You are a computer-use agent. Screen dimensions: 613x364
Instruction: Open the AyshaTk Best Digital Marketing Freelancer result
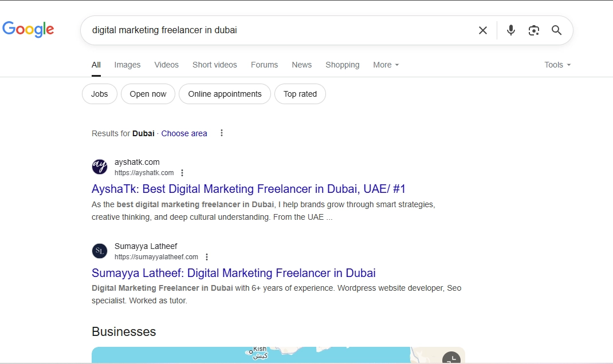pyautogui.click(x=249, y=189)
